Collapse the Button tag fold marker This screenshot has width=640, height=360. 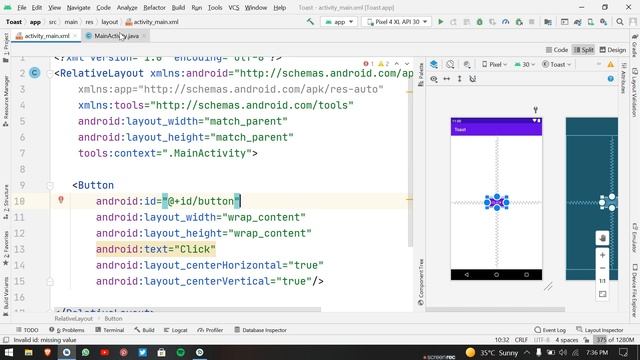tap(50, 186)
